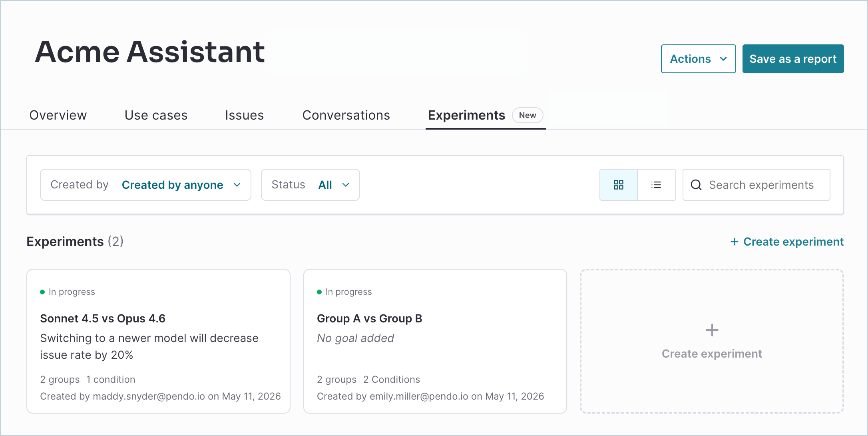The height and width of the screenshot is (436, 868).
Task: Click In progress status on Sonnet card
Action: (68, 292)
